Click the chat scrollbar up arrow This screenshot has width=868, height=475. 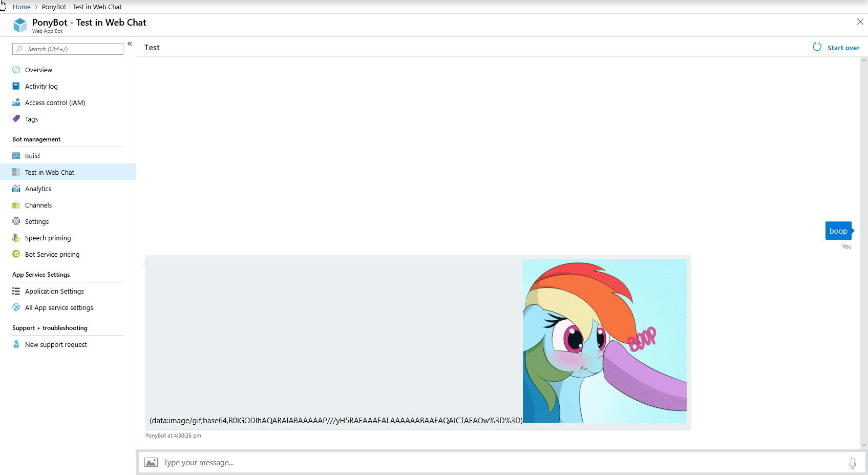[864, 60]
